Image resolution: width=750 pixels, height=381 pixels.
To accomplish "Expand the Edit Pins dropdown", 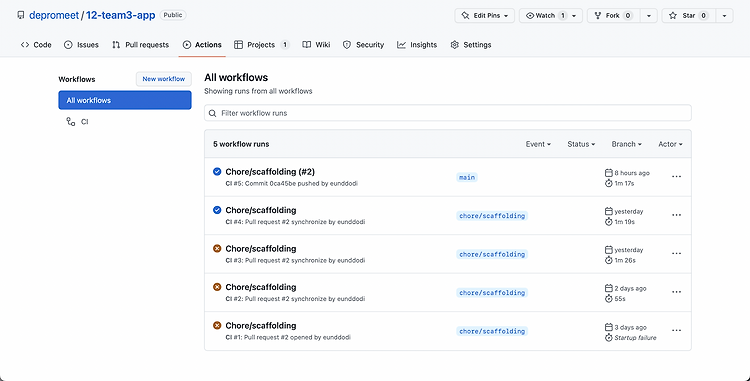I will (x=485, y=16).
